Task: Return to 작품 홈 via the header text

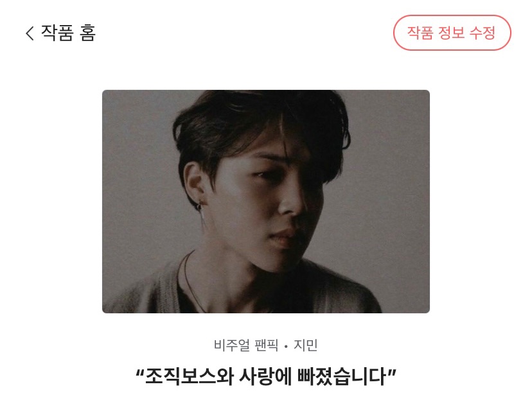Action: pyautogui.click(x=68, y=33)
